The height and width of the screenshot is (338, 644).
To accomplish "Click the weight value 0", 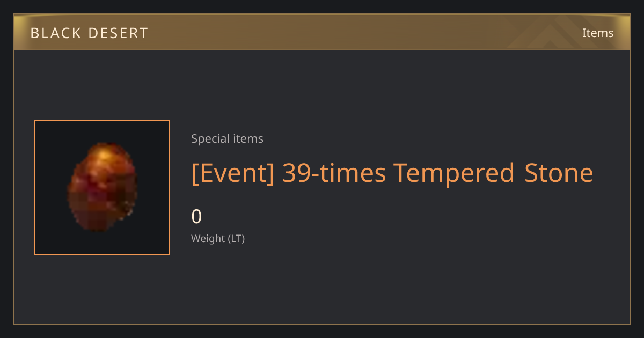I will tap(196, 217).
